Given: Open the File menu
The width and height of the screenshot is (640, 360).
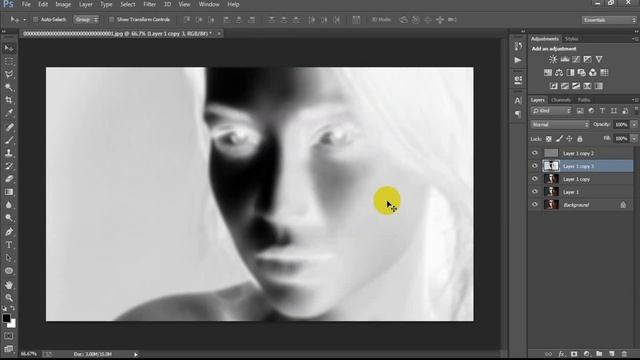Looking at the screenshot, I should (x=26, y=4).
